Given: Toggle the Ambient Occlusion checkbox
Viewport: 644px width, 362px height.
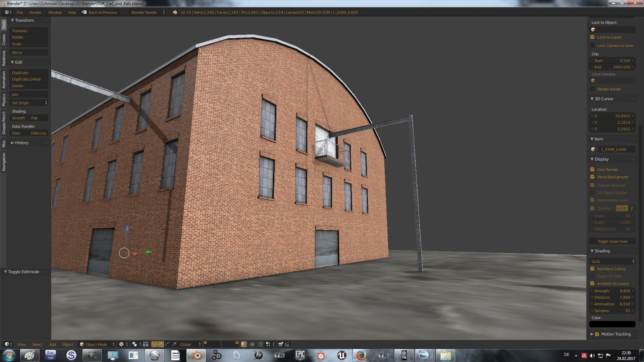Looking at the screenshot, I should 592,284.
